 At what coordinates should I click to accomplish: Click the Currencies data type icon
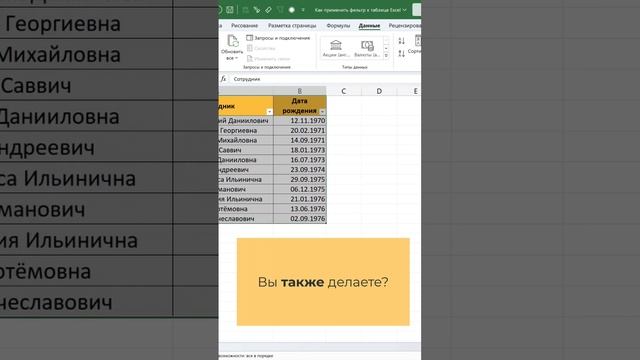click(367, 45)
